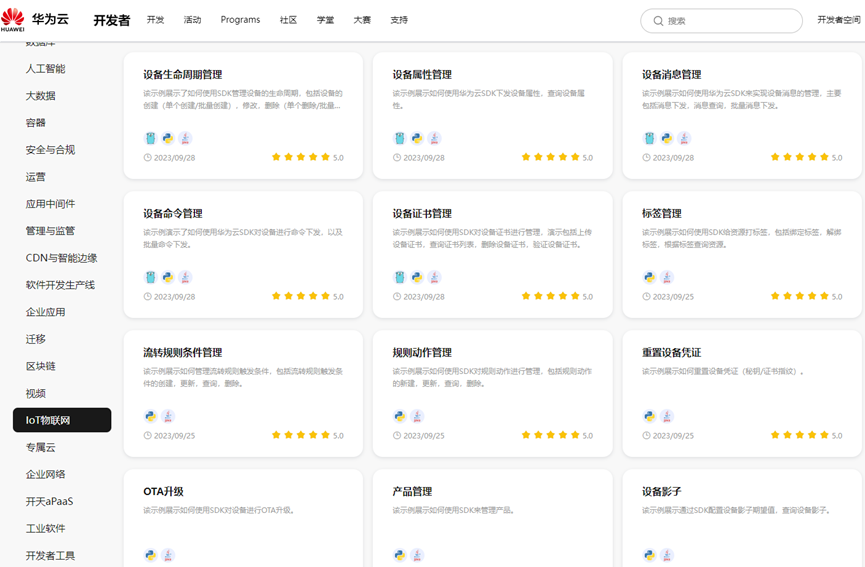Select CDN与智能边缘 in the sidebar
865x567 pixels.
pos(61,258)
